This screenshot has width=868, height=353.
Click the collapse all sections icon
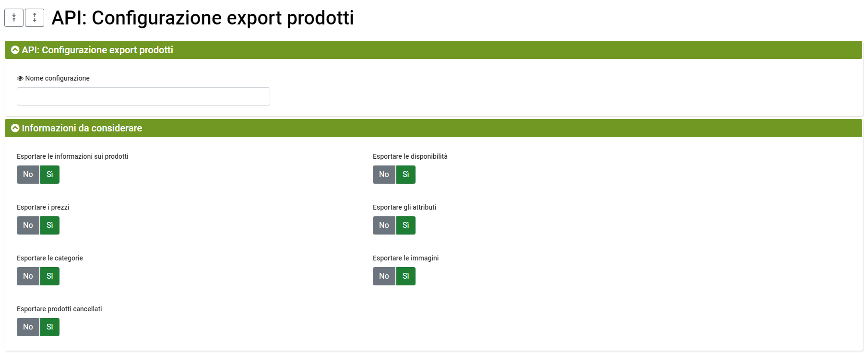click(x=14, y=18)
